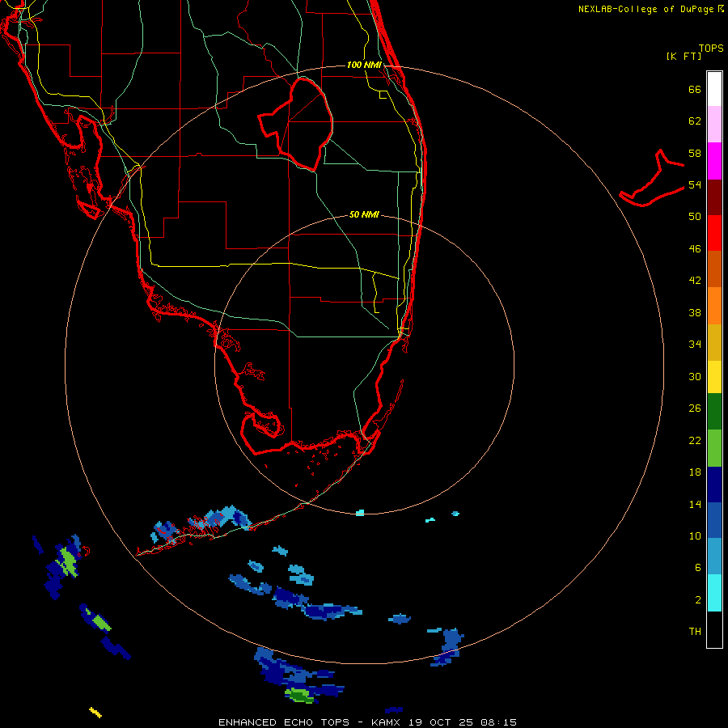
Task: Click the white 66 kft legend swatch
Action: (x=714, y=89)
